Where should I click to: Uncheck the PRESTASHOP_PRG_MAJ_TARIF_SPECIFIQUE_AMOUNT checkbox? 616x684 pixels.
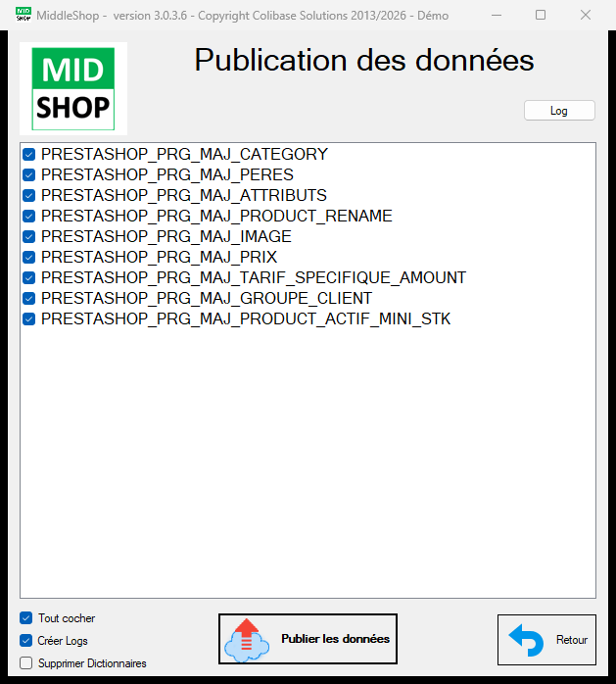(29, 278)
